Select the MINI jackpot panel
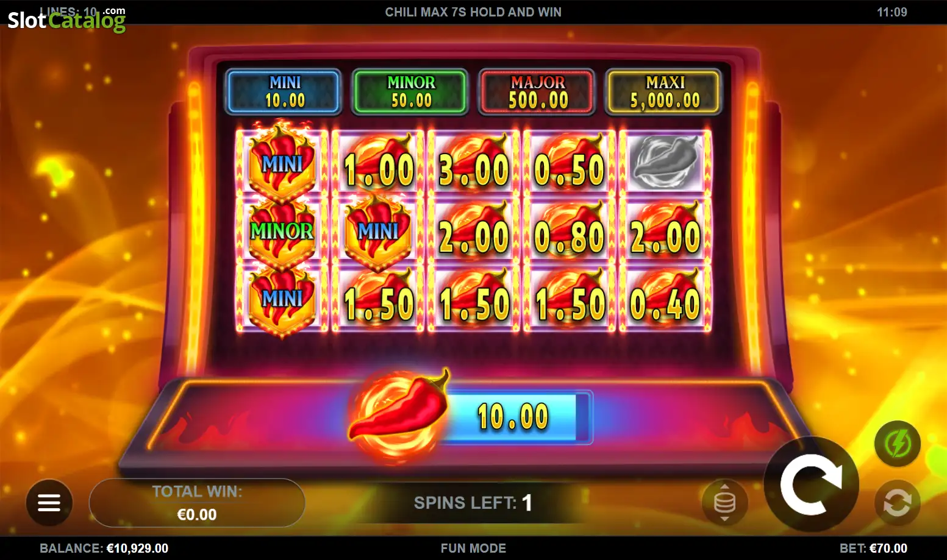This screenshot has height=560, width=947. pos(284,91)
